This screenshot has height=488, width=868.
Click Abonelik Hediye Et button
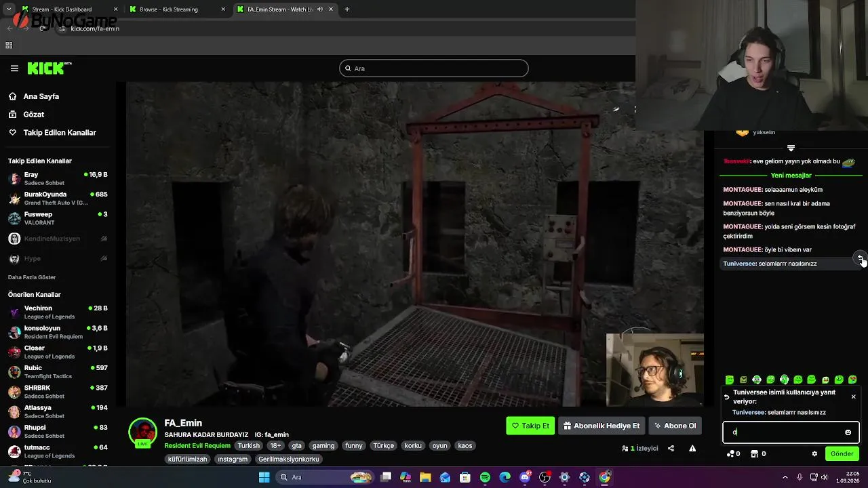click(601, 426)
